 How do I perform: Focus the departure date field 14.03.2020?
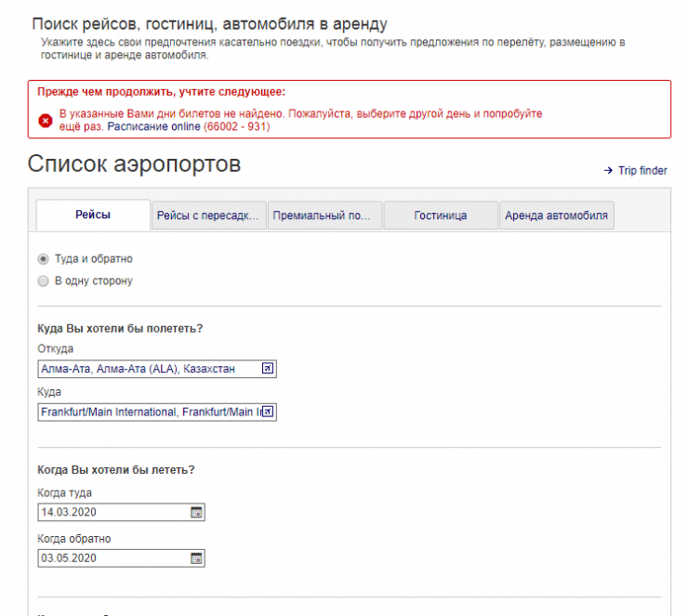point(112,512)
